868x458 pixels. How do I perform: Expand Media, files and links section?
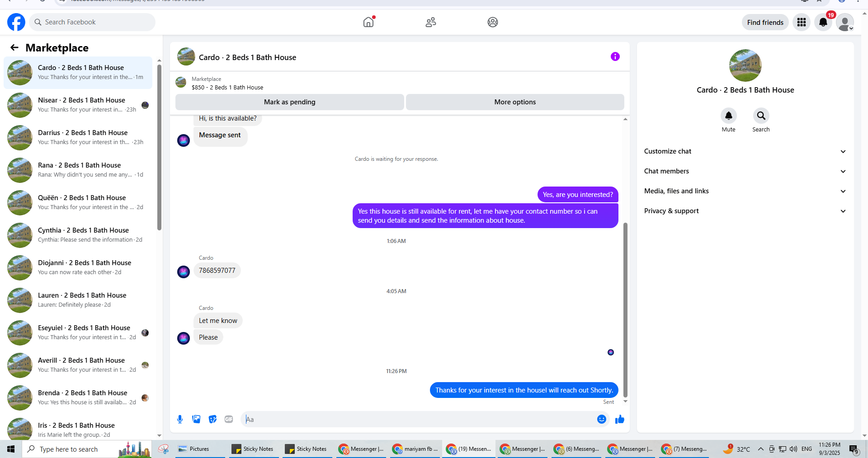745,191
